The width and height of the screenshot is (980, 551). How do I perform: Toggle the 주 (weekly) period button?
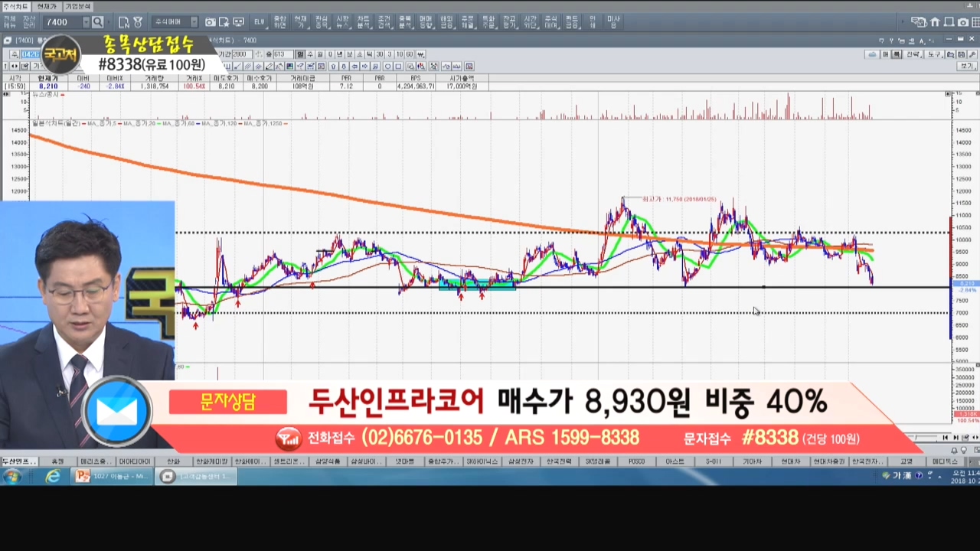coord(310,54)
